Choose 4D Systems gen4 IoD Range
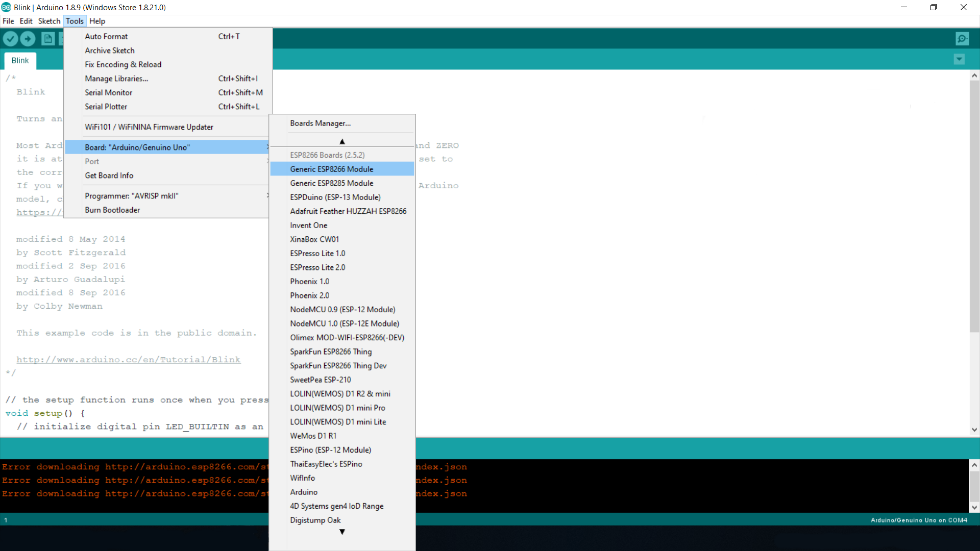Image resolution: width=980 pixels, height=551 pixels. 342,506
